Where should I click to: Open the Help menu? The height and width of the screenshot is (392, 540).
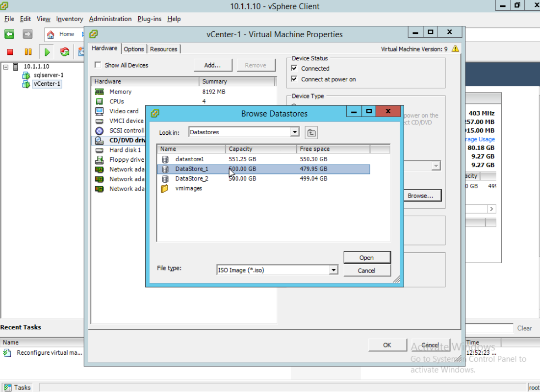(x=174, y=19)
